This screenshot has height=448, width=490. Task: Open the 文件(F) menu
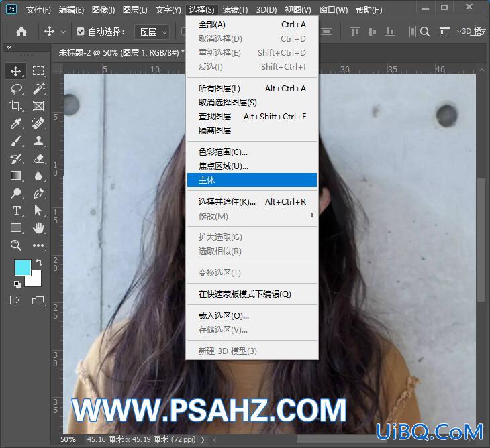[x=38, y=10]
